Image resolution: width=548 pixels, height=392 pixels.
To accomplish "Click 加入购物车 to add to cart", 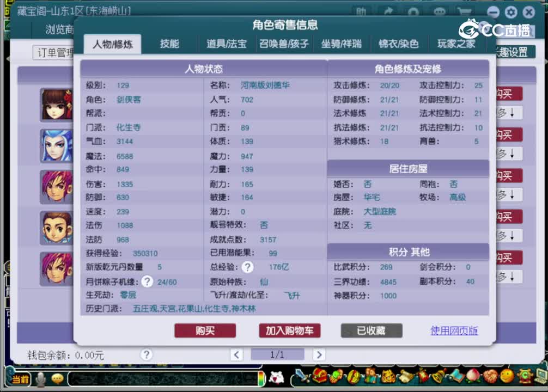I will [289, 330].
